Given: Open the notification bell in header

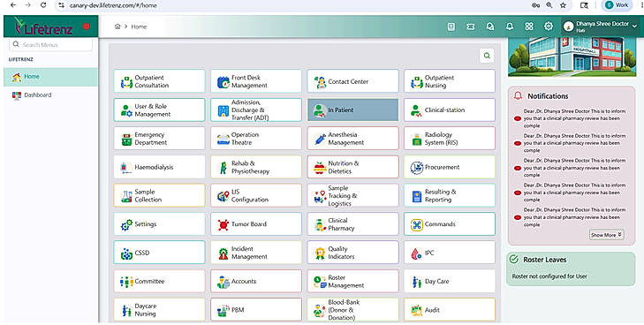Looking at the screenshot, I should (x=510, y=26).
